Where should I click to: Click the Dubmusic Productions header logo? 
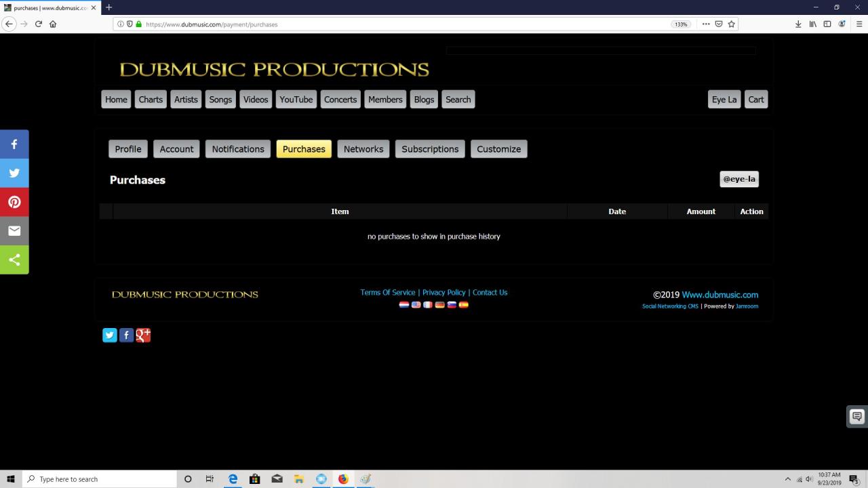coord(274,69)
